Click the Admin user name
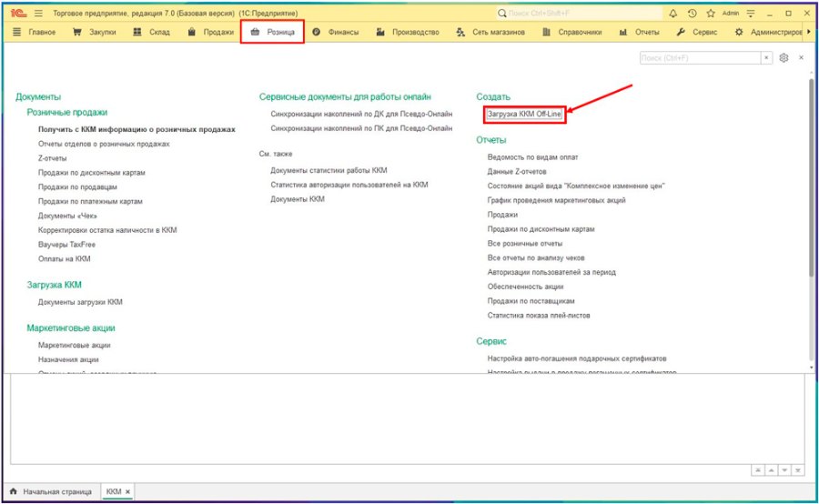 coord(731,13)
